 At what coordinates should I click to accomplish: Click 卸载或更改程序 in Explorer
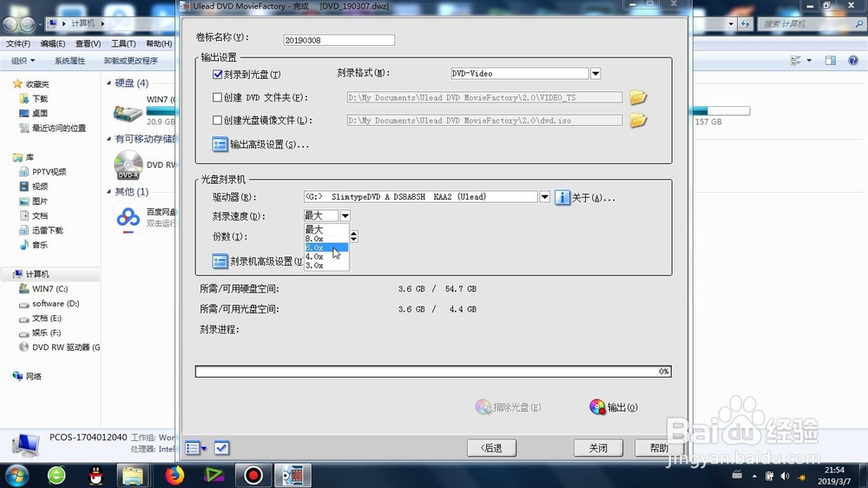(131, 61)
